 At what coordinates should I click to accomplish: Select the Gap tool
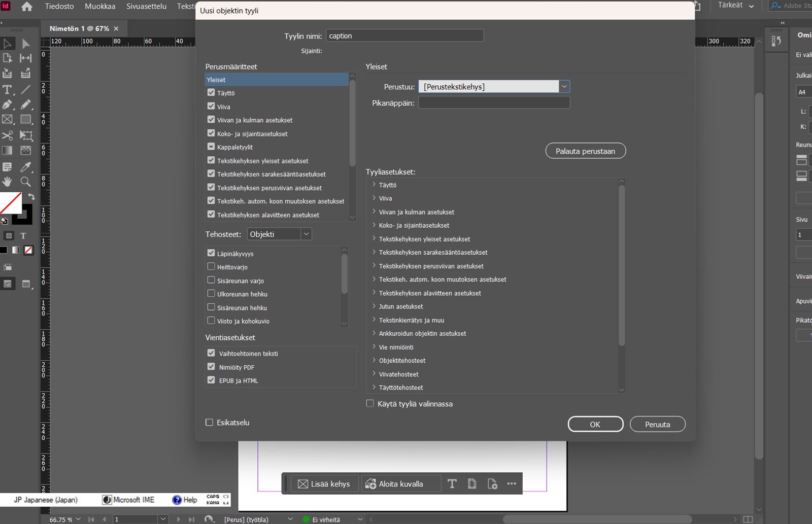point(26,58)
